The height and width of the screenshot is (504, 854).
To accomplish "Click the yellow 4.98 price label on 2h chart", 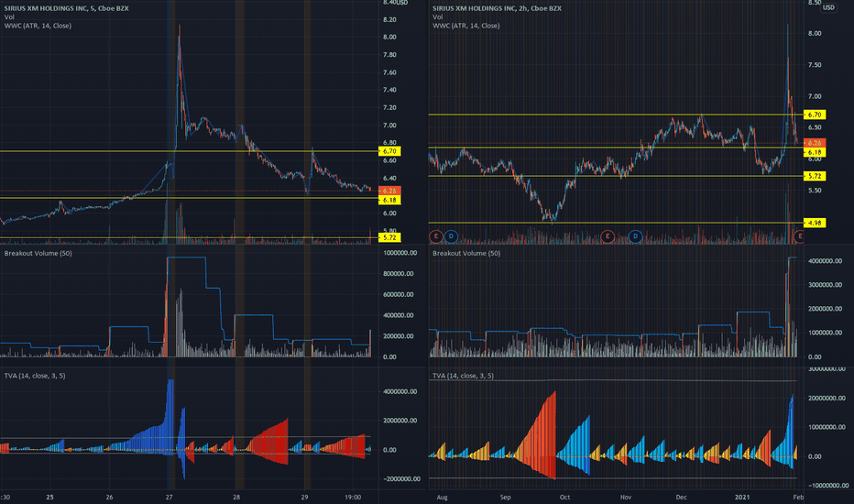I will pos(815,223).
